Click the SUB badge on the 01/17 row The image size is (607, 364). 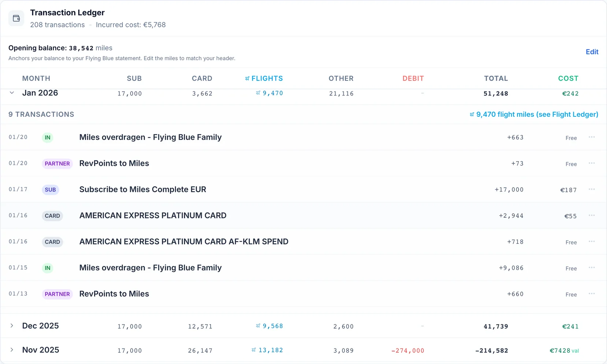(x=50, y=190)
